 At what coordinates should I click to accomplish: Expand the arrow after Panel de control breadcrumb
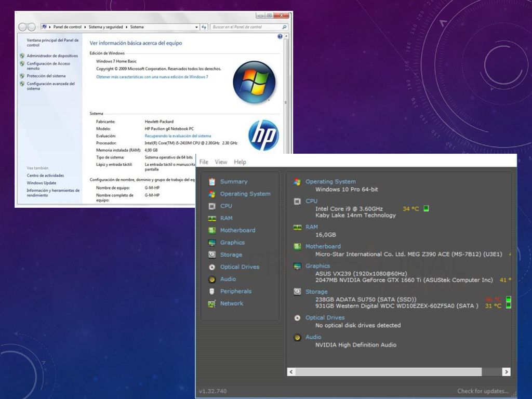85,27
